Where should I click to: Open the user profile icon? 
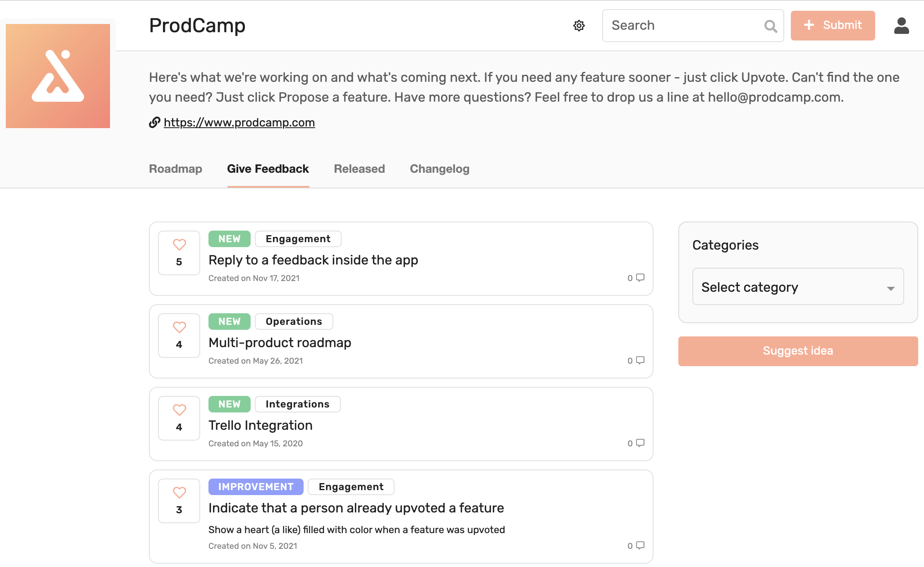[901, 26]
